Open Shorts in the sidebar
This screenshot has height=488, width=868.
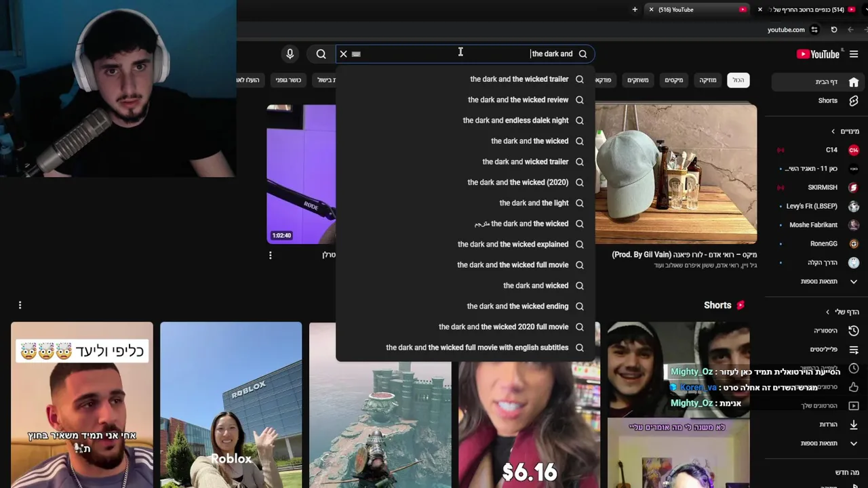817,101
